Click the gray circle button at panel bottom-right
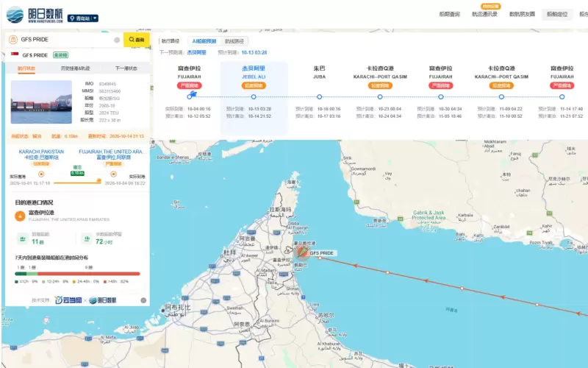The image size is (588, 368). (x=143, y=300)
